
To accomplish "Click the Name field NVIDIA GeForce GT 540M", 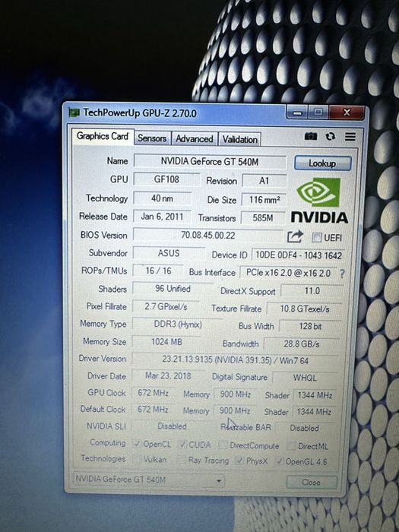I will [x=210, y=161].
